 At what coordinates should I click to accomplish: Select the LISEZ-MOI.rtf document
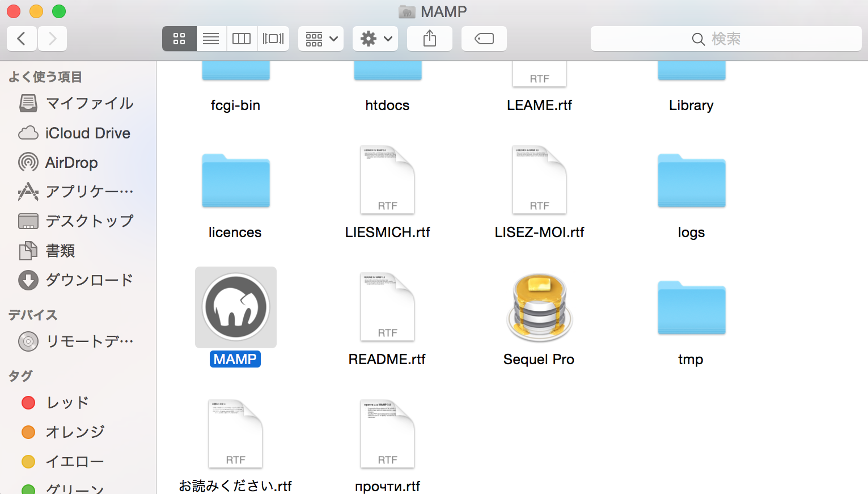(x=539, y=181)
